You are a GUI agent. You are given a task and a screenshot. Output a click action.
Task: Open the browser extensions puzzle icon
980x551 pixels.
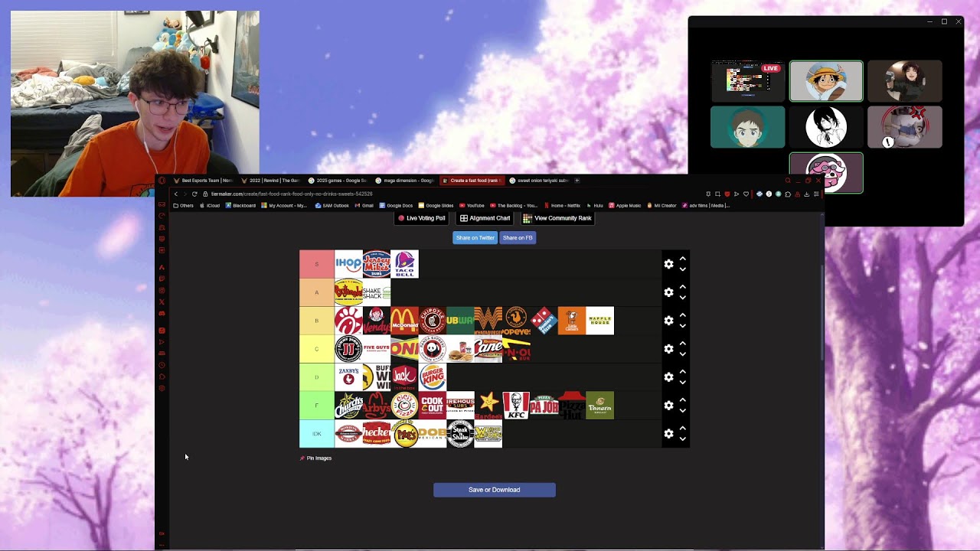(788, 194)
